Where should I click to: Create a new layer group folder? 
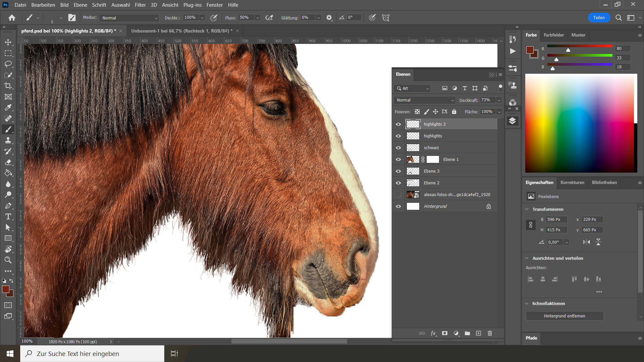point(467,333)
